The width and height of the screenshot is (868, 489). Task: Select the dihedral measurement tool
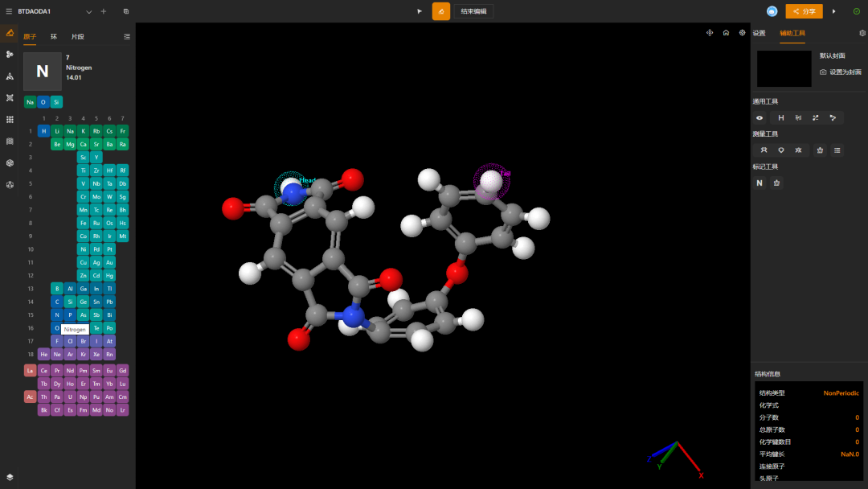pos(798,150)
